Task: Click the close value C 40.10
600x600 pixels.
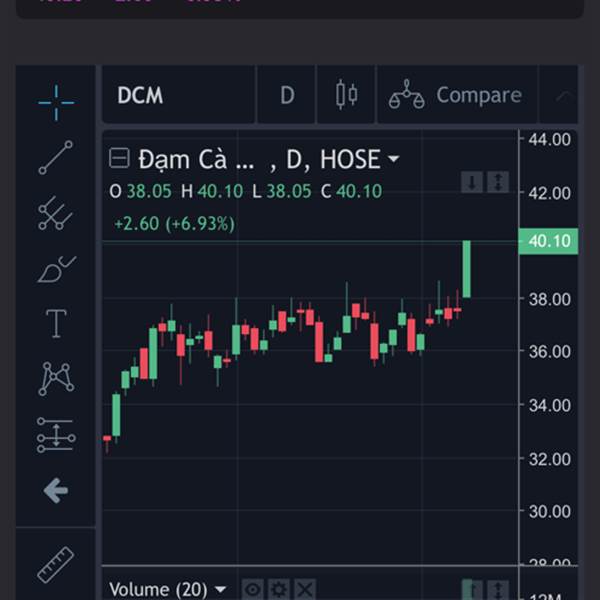Action: (x=351, y=191)
